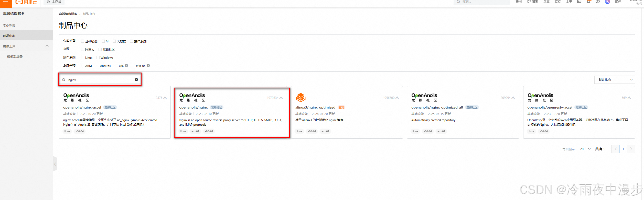Open the 费用 menu

(x=518, y=2)
